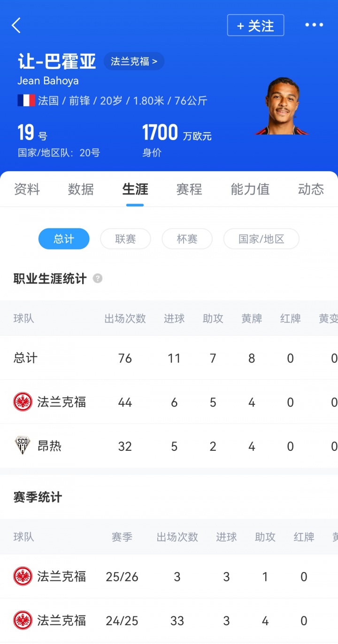Tap the Frankfurt crest in career totals
Image resolution: width=338 pixels, height=644 pixels.
pyautogui.click(x=23, y=402)
